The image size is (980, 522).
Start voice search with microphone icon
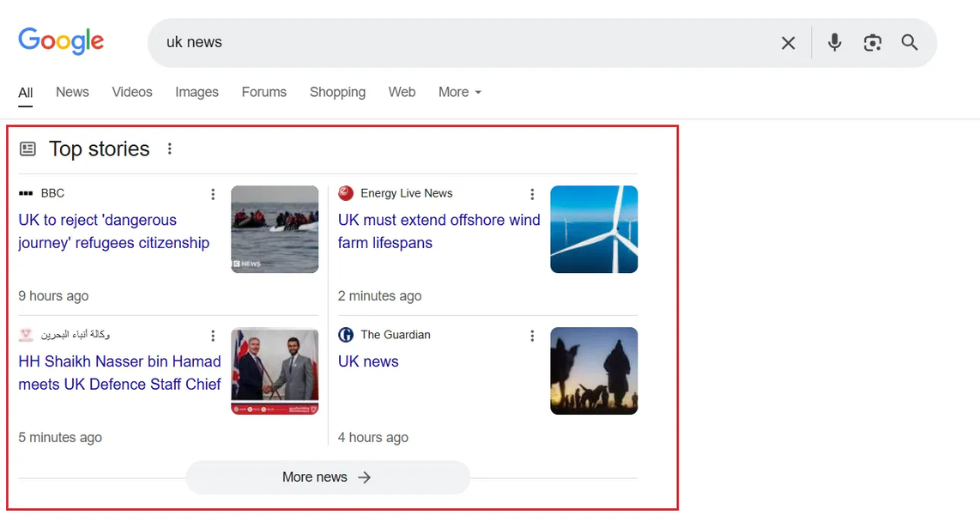click(x=834, y=42)
